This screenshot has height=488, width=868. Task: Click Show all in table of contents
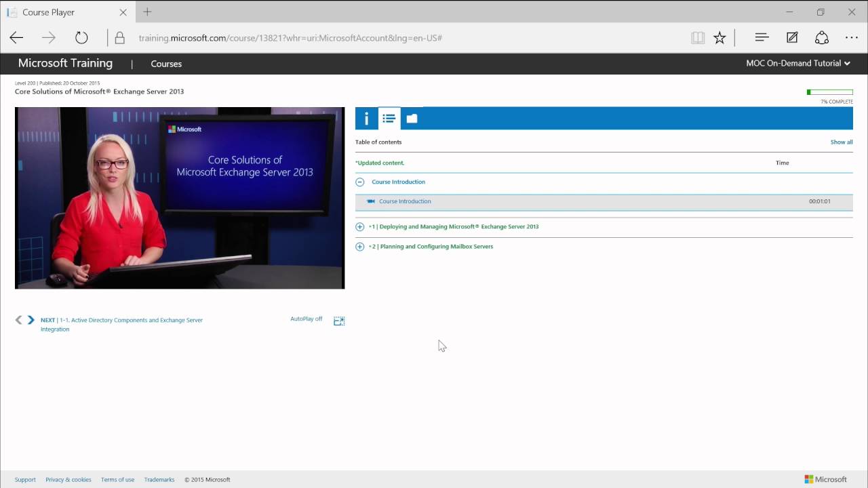[842, 142]
